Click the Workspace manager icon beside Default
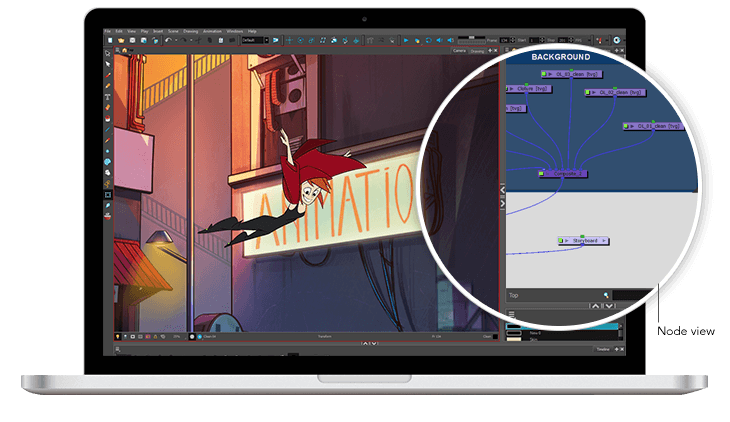Image resolution: width=730 pixels, height=422 pixels. pyautogui.click(x=276, y=40)
